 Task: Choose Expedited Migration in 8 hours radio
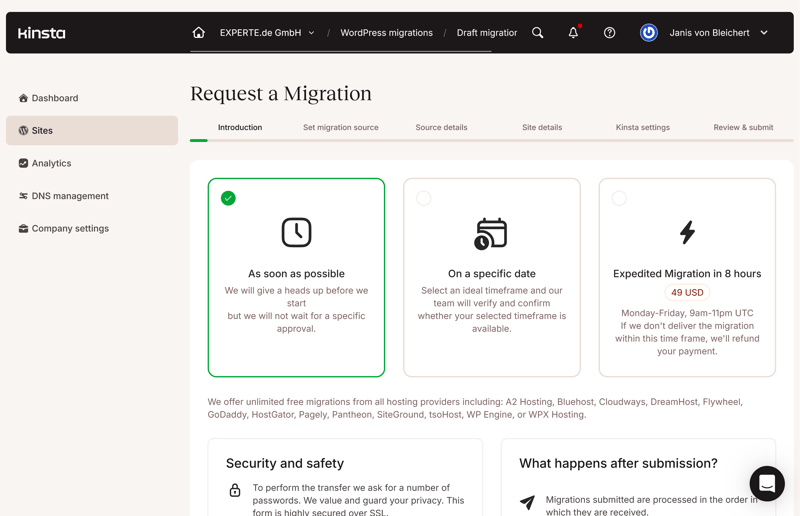point(619,198)
